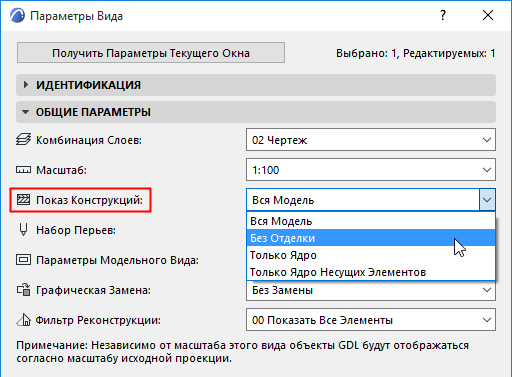Image resolution: width=512 pixels, height=377 pixels.
Task: Click the Structure Display icon
Action: [x=23, y=200]
